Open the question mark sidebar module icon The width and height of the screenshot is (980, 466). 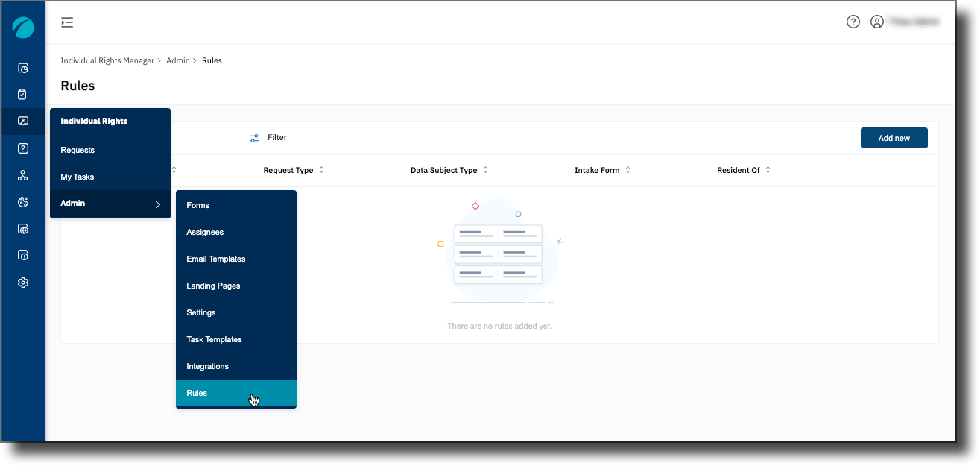pos(23,148)
